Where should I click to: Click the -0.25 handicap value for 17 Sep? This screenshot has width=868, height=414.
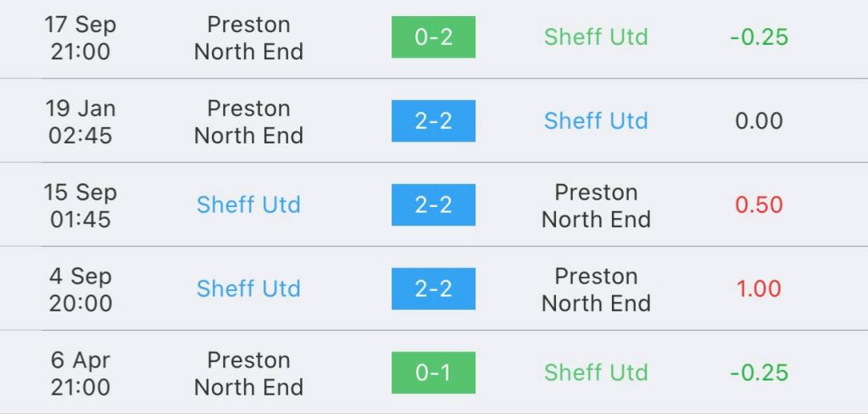click(x=759, y=37)
